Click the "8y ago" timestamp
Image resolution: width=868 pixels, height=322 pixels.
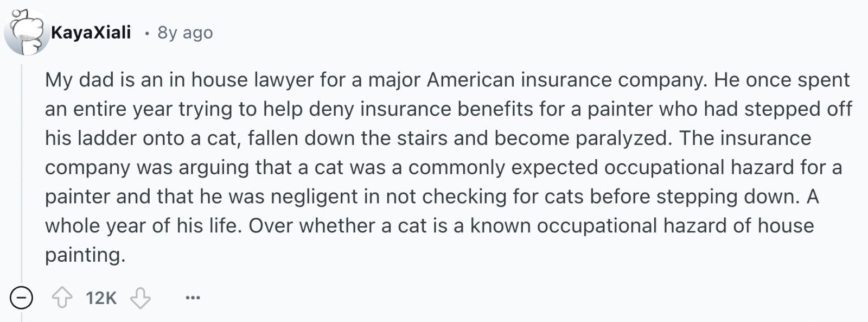[x=185, y=33]
